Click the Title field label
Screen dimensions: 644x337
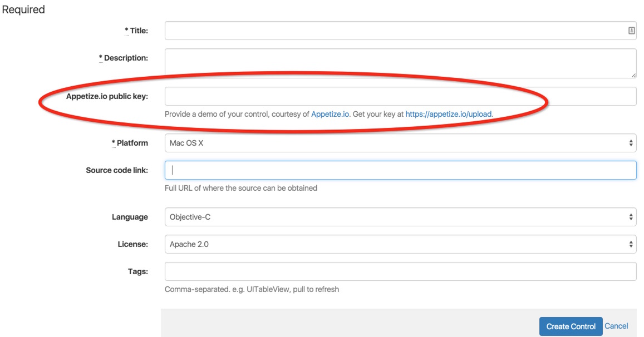pos(139,31)
